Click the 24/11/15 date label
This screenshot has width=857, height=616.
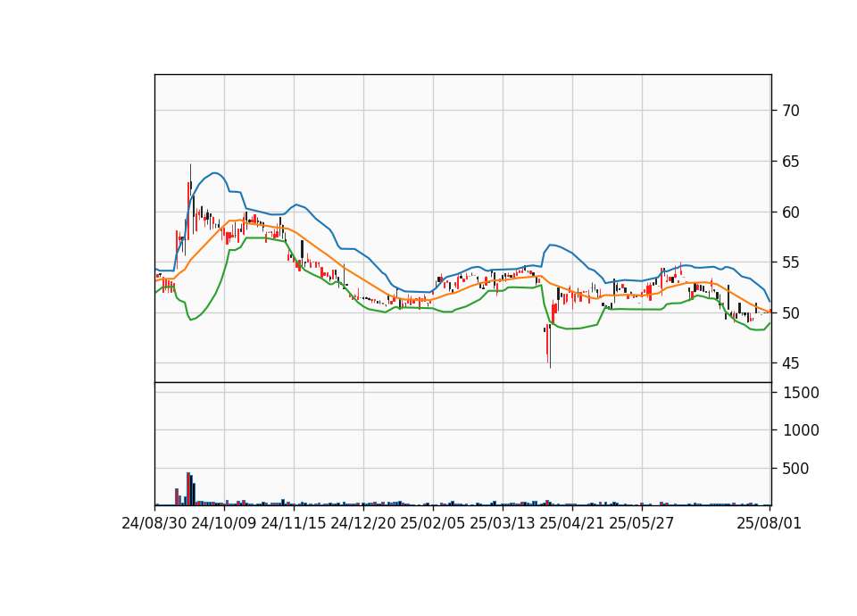coord(294,524)
